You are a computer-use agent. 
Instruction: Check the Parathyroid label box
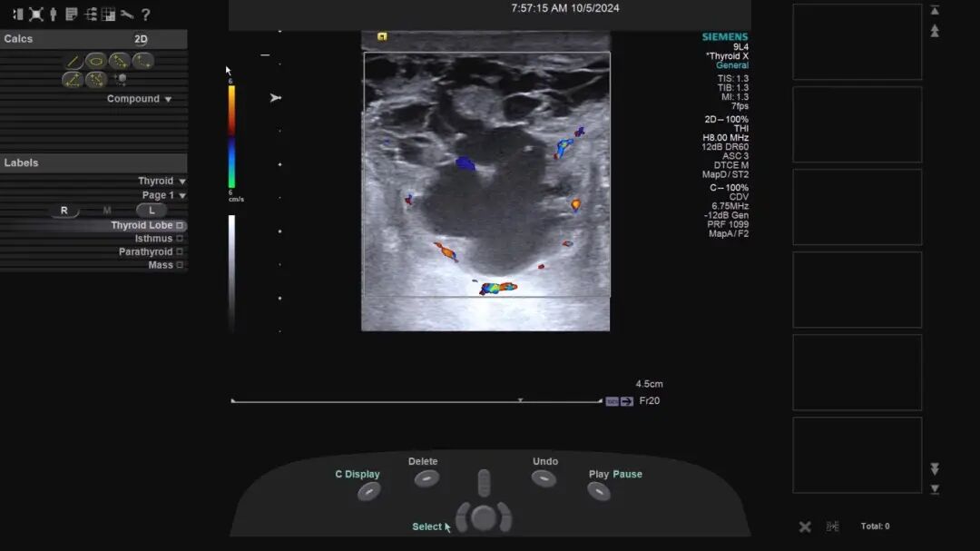(180, 251)
